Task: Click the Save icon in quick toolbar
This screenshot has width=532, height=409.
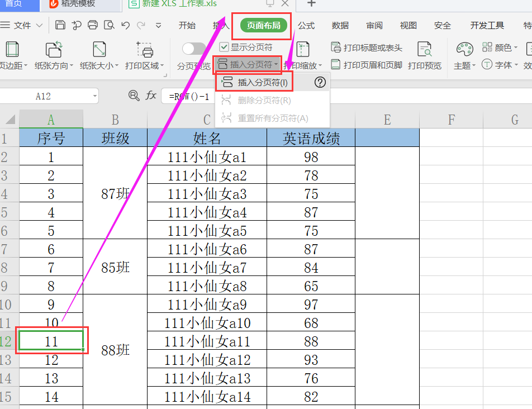Action: (x=60, y=25)
